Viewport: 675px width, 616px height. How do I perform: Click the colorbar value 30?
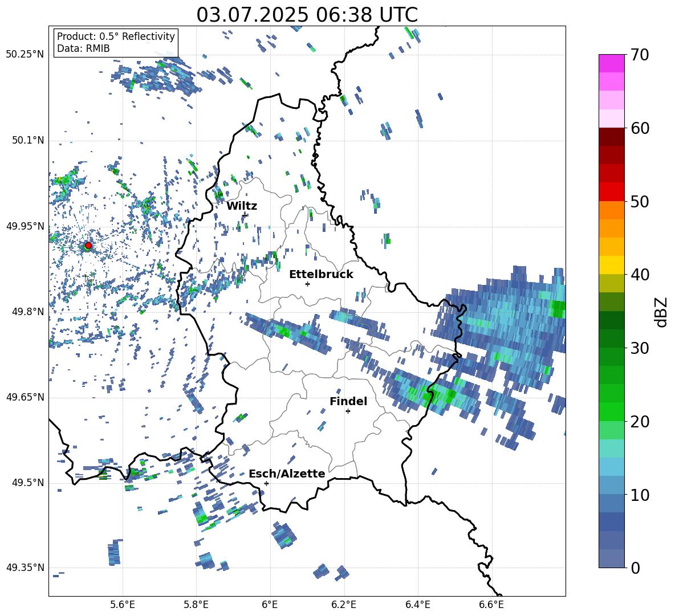pyautogui.click(x=640, y=348)
